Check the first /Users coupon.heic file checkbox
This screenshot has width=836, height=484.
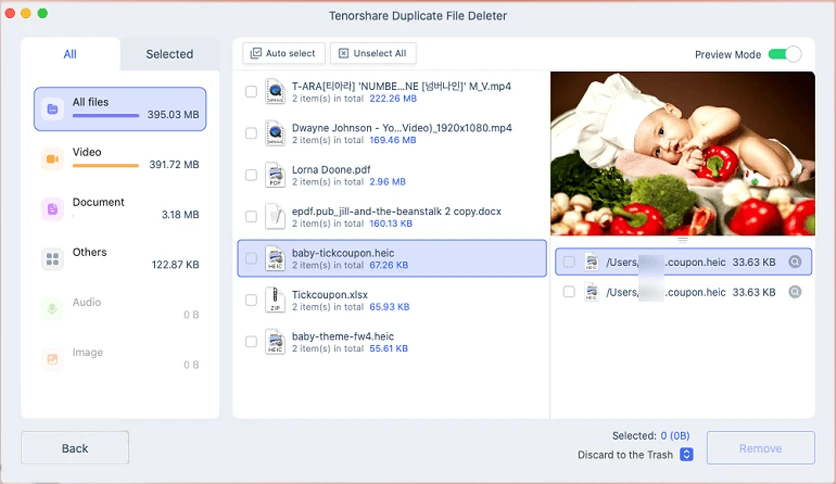click(x=569, y=262)
